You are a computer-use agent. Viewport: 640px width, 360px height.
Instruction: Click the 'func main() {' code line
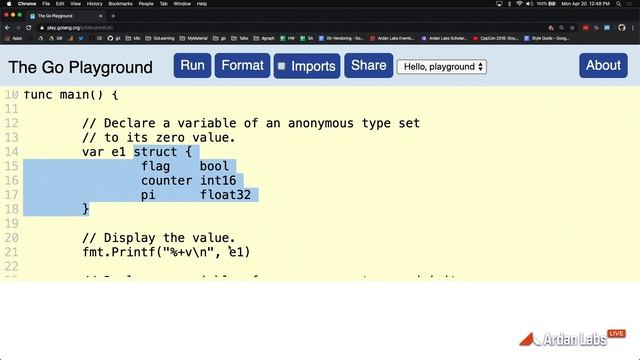pos(71,95)
